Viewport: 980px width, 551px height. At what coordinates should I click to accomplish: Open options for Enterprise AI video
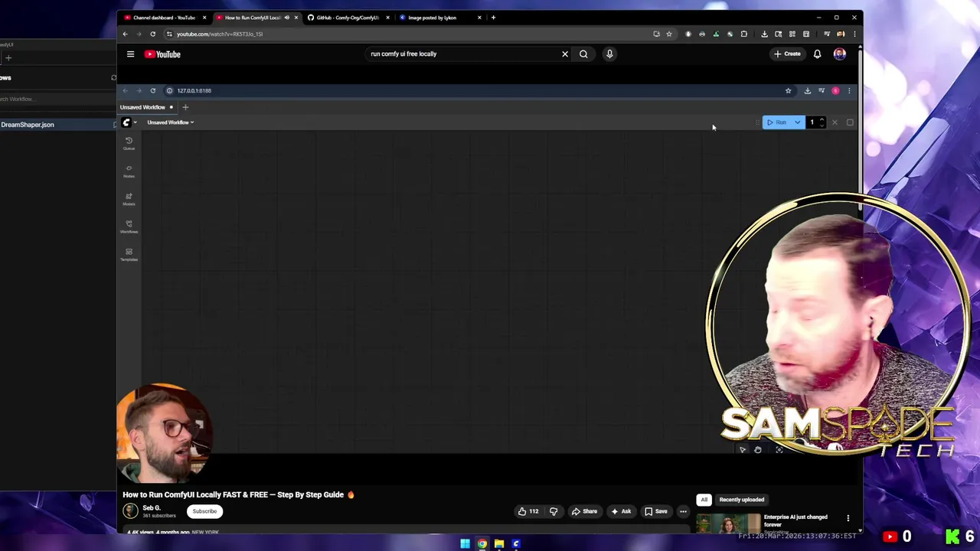(848, 518)
